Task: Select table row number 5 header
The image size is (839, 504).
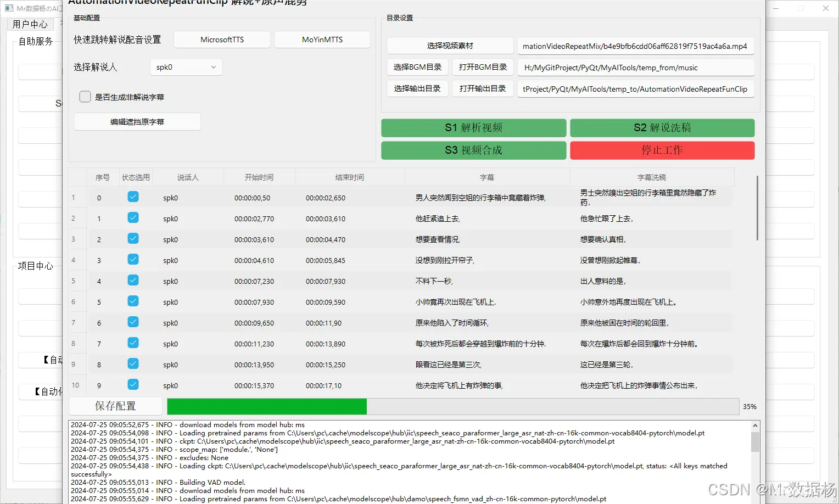Action: click(77, 281)
